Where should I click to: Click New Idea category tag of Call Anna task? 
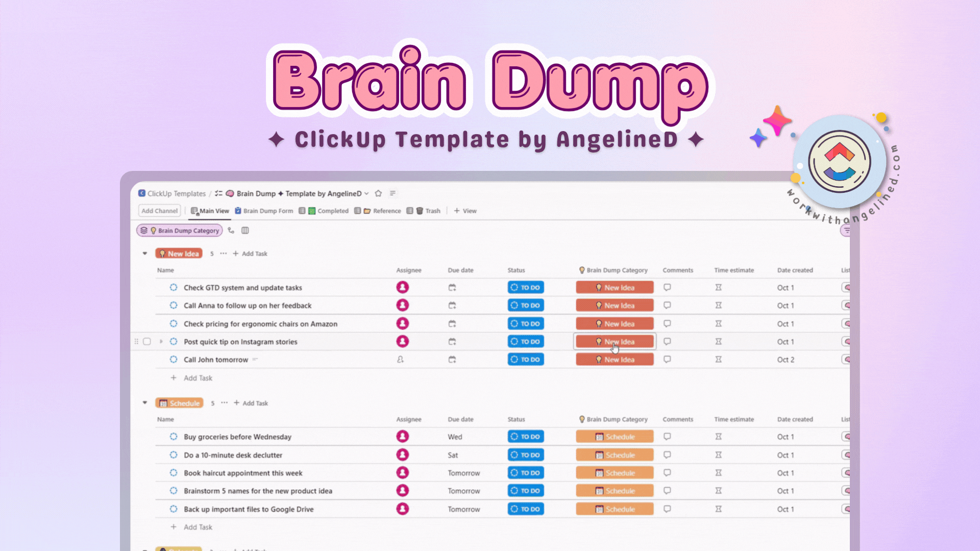(x=615, y=306)
